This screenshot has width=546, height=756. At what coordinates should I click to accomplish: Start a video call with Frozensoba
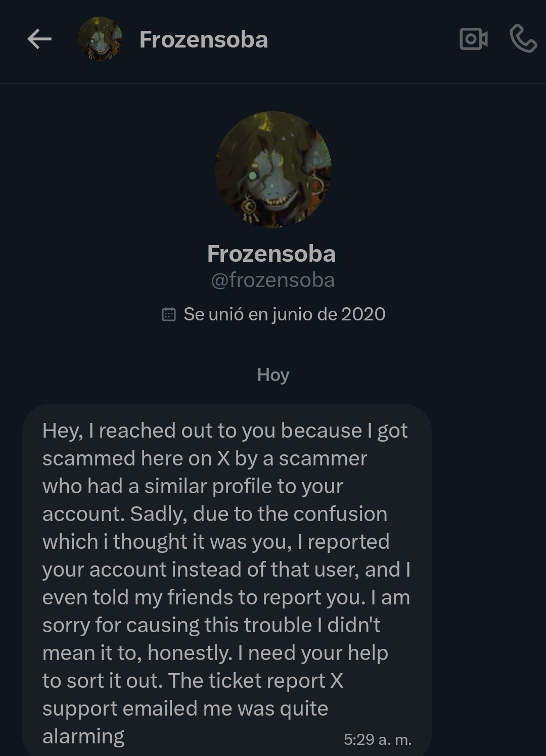[x=474, y=39]
